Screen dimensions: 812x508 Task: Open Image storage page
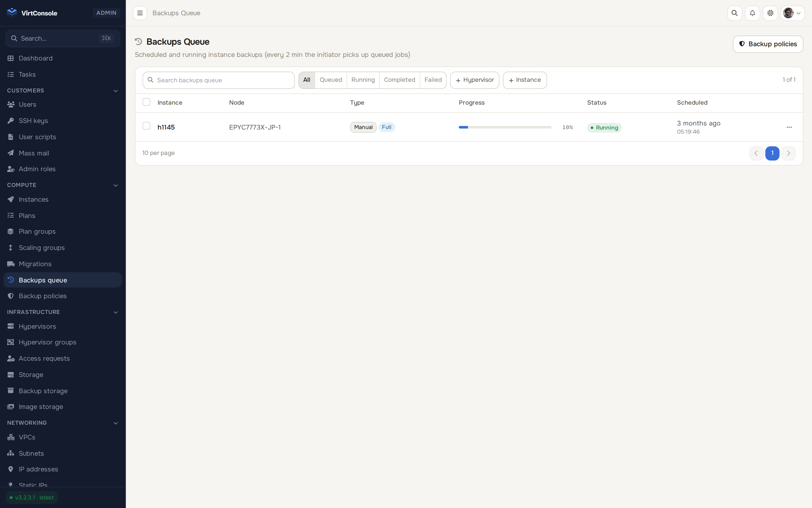tap(63, 407)
